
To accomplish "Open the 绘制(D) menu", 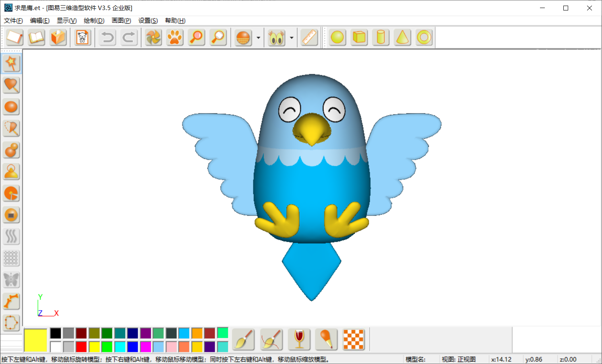I will (x=94, y=21).
